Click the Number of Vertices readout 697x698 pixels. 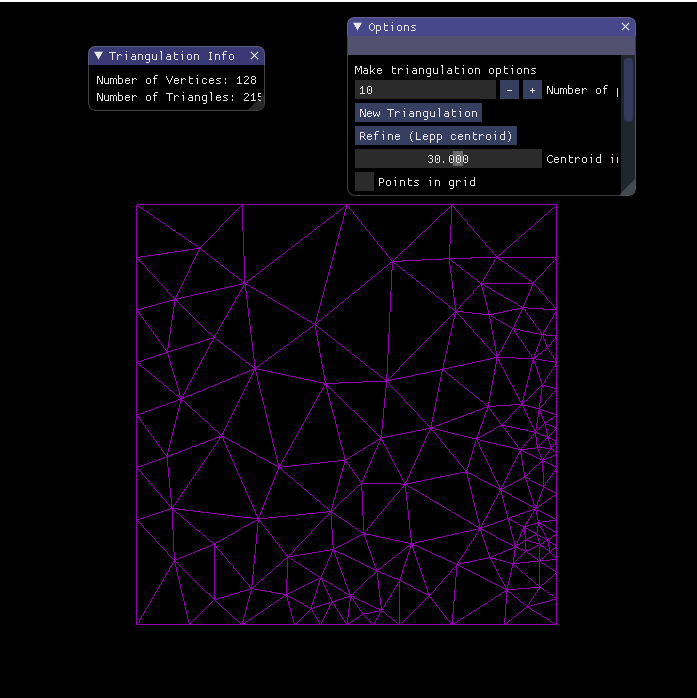tap(176, 80)
